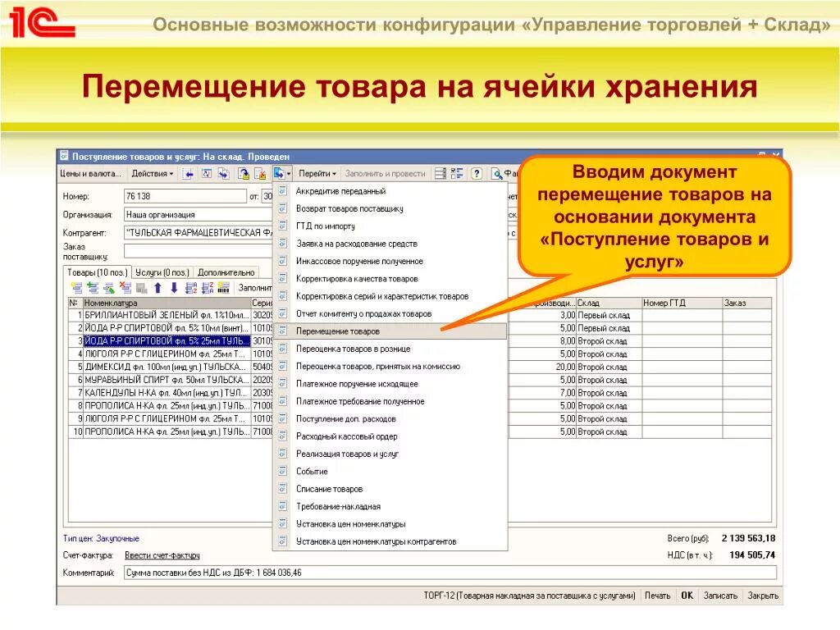Click the Номер field containing 76 138
This screenshot has width=840, height=630.
[x=185, y=197]
